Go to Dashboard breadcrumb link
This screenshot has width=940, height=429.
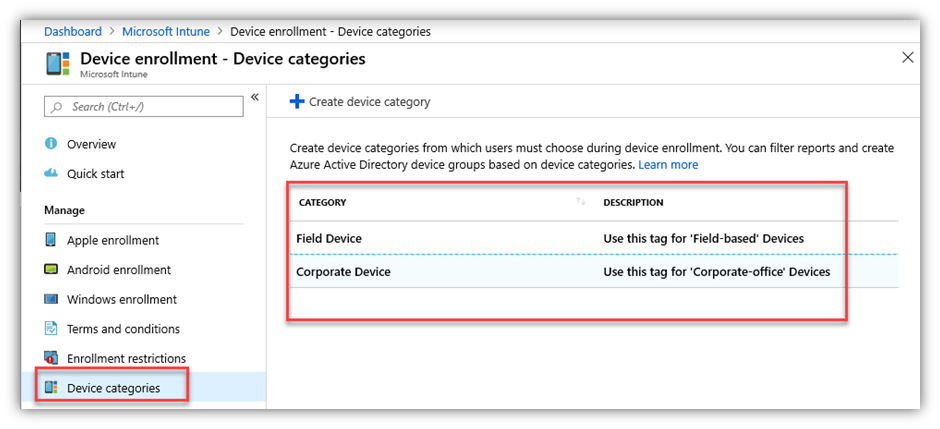tap(73, 32)
